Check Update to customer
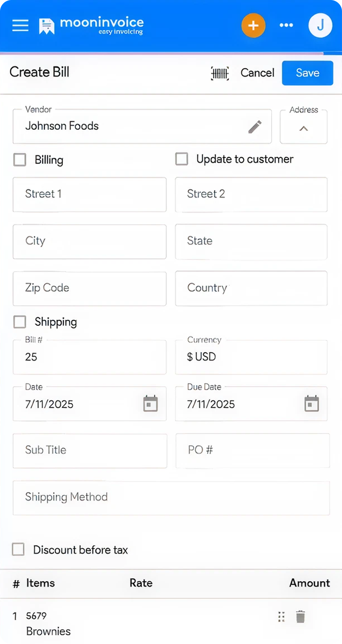Screen dimensions: 342x644 pos(182,159)
